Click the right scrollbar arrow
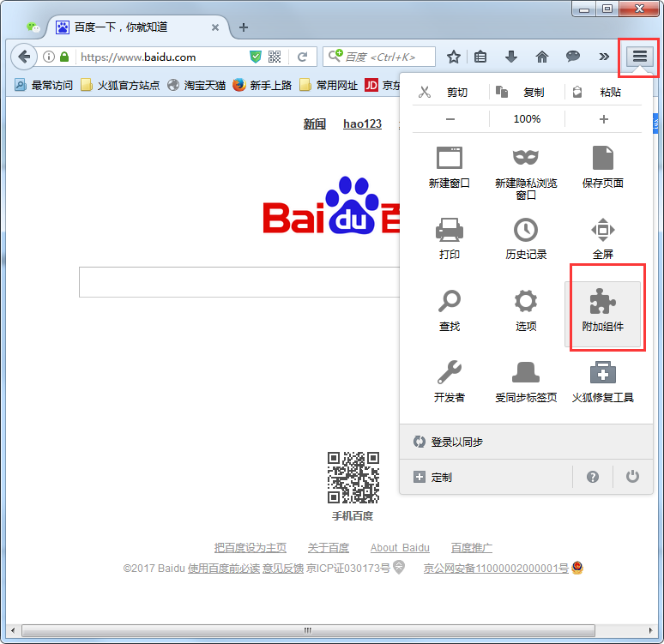Image resolution: width=664 pixels, height=644 pixels. click(650, 630)
